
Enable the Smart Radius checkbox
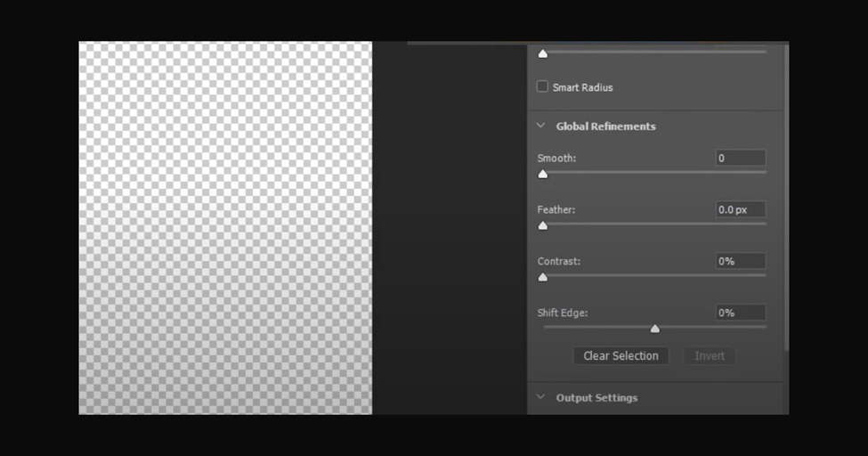click(542, 86)
